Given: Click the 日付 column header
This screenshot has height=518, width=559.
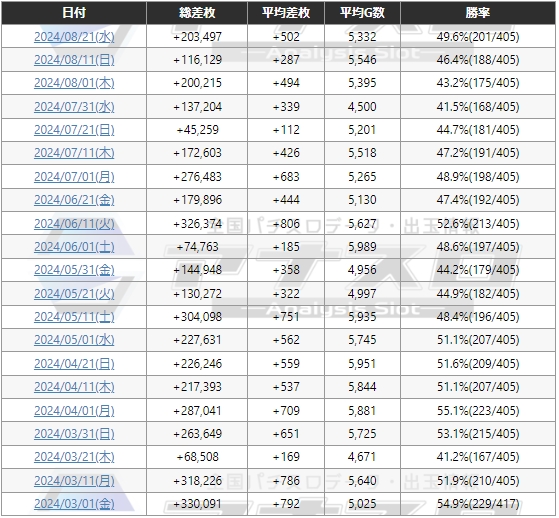Looking at the screenshot, I should click(x=74, y=13).
